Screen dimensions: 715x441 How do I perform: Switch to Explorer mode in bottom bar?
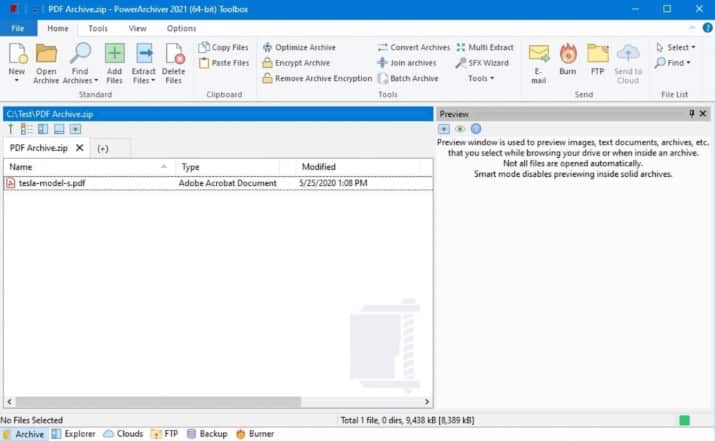[73, 434]
